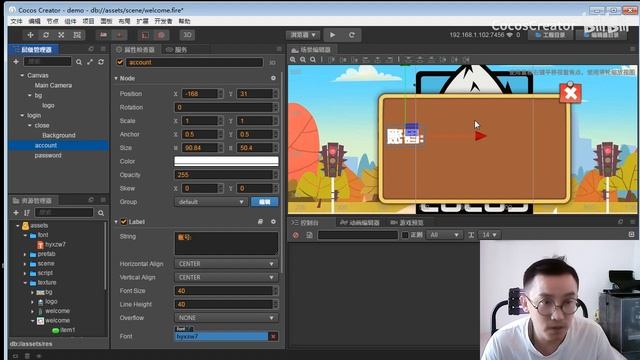The width and height of the screenshot is (640, 360).
Task: Open the console log level 'All' dropdown
Action: [x=444, y=235]
